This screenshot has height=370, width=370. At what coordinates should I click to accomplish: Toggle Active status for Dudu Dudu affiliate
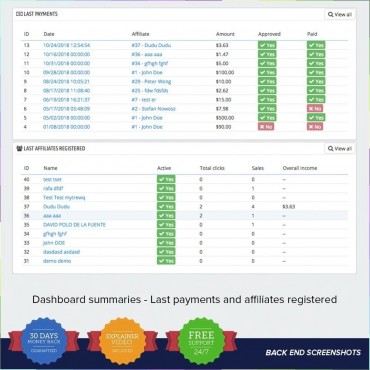pos(166,207)
